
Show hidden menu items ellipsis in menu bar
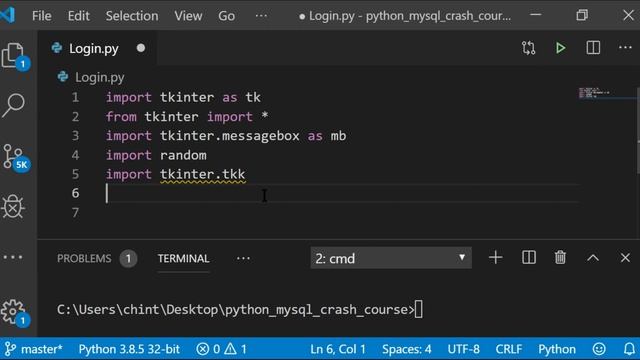[x=261, y=16]
